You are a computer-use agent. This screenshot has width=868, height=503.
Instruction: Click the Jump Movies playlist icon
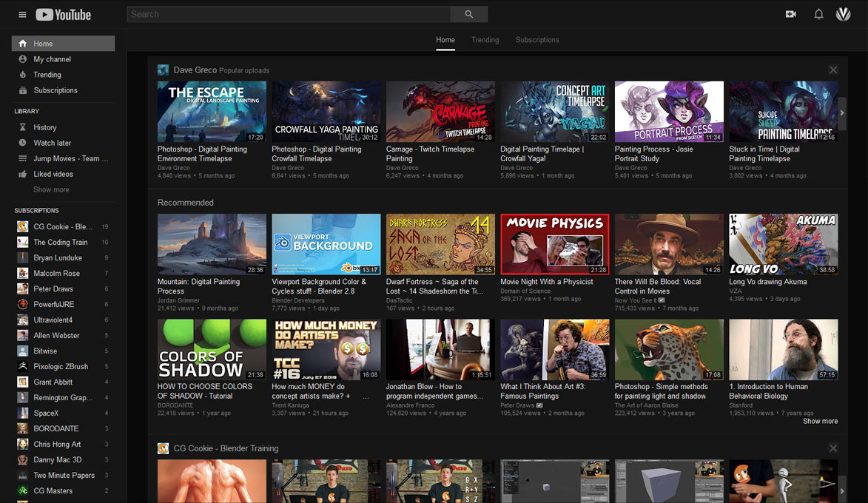(23, 158)
